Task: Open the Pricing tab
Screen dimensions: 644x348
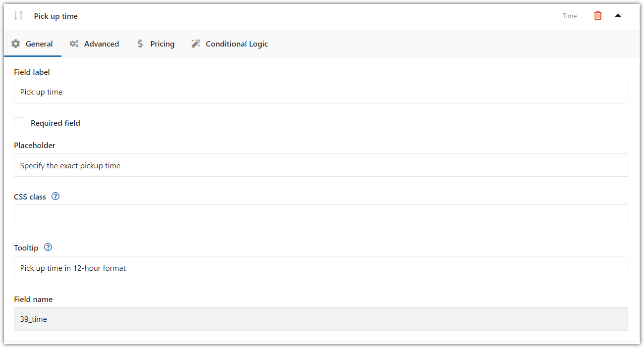Action: [162, 44]
